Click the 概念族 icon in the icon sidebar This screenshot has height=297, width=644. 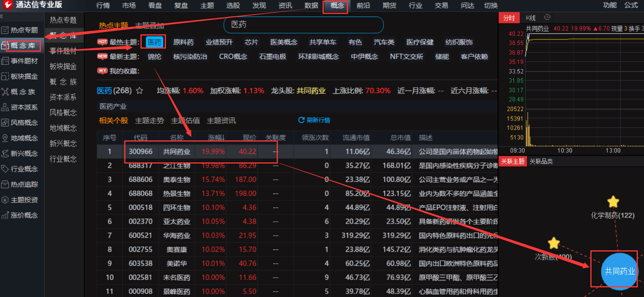(x=5, y=92)
